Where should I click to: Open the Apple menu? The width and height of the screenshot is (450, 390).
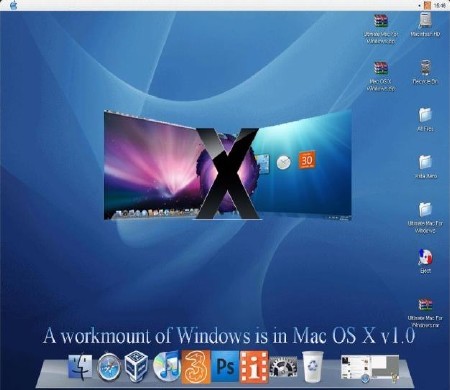[x=14, y=5]
